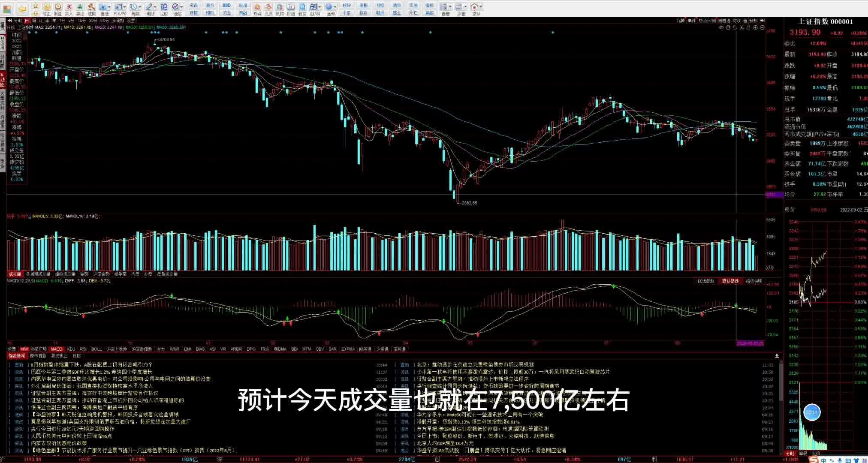Switch to the 股市直播 news tab

pos(38,356)
